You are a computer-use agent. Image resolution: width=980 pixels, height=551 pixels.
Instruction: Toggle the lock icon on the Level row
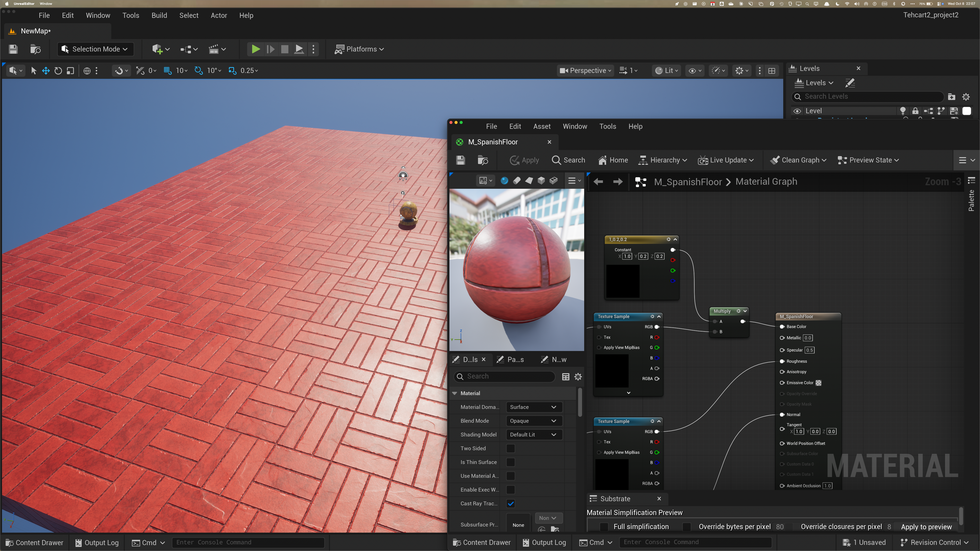(915, 111)
